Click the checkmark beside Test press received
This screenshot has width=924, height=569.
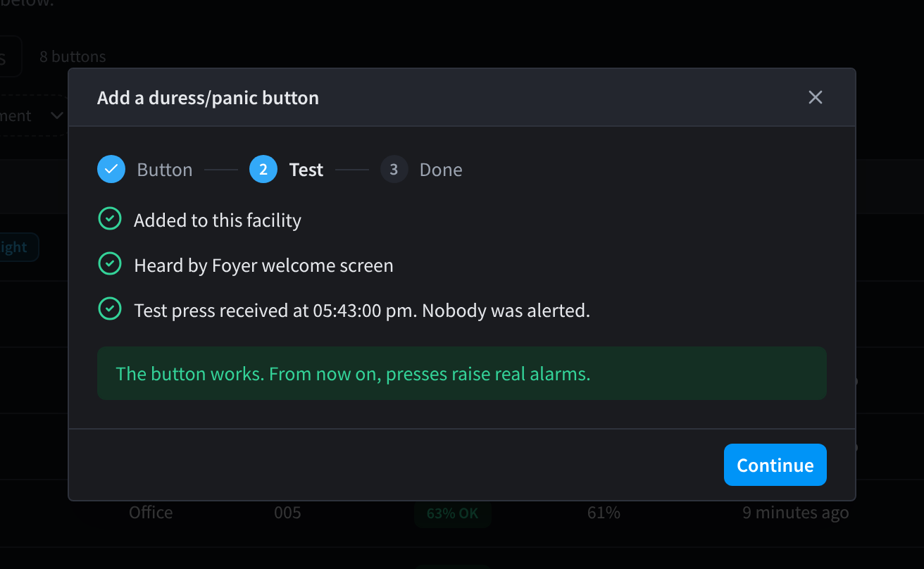109,309
